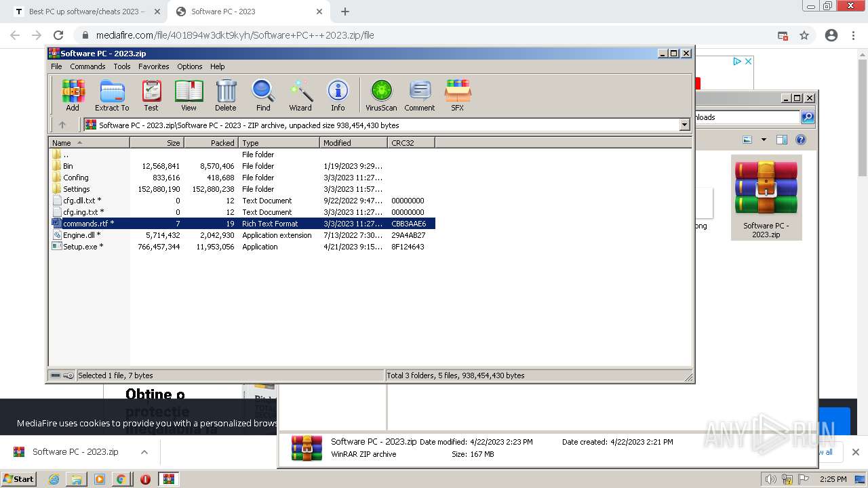868x488 pixels.
Task: Click the Info toolbar icon
Action: [338, 96]
